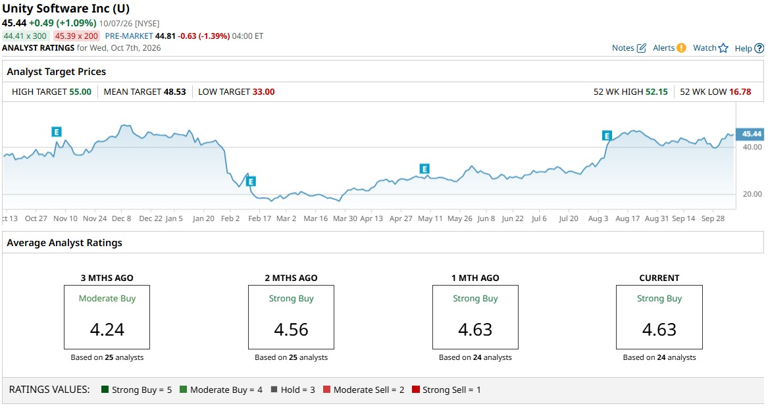This screenshot has width=768, height=408.
Task: Click the Hold = 3 gray swatch
Action: 274,390
